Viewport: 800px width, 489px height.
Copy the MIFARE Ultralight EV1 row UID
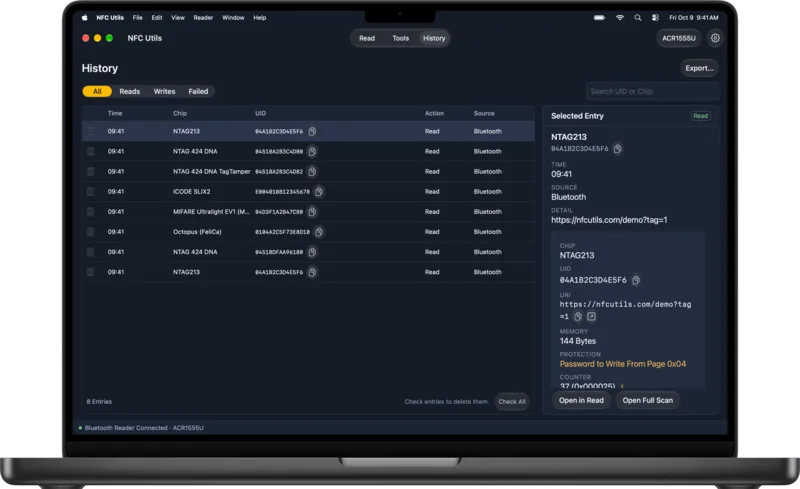pyautogui.click(x=312, y=211)
